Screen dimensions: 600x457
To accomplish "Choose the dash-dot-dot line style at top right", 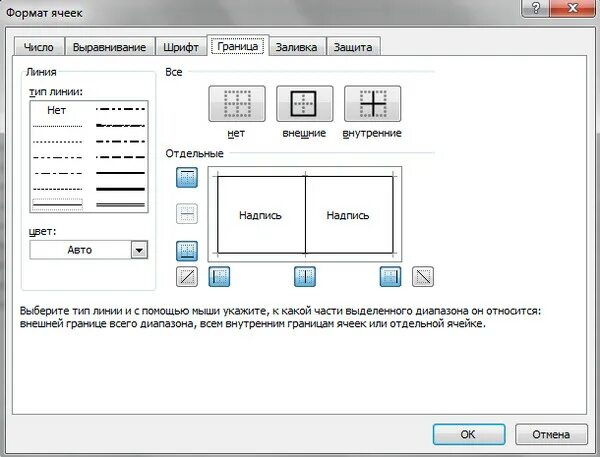I will point(121,109).
